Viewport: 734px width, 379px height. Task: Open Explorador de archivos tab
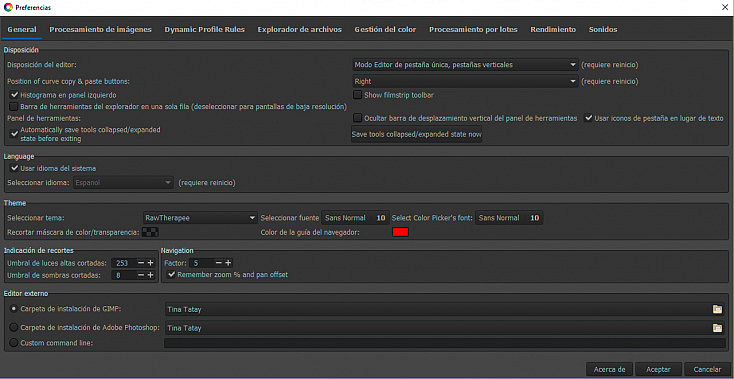300,29
